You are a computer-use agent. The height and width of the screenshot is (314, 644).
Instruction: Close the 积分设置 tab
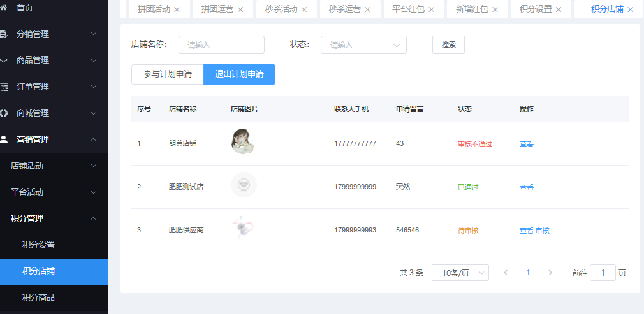[x=559, y=10]
